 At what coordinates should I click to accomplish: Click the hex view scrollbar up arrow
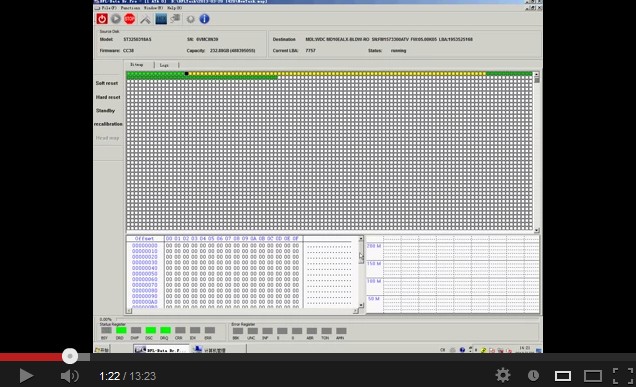click(x=361, y=239)
